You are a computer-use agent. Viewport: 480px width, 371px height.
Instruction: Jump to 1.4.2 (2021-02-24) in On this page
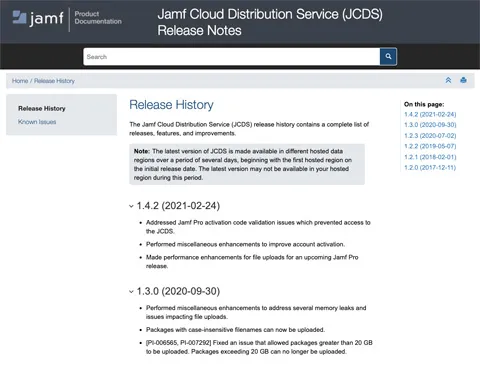coord(430,114)
